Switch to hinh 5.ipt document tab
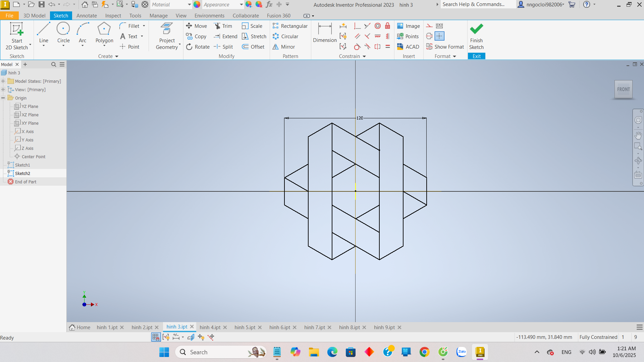644x362 pixels. (245, 327)
